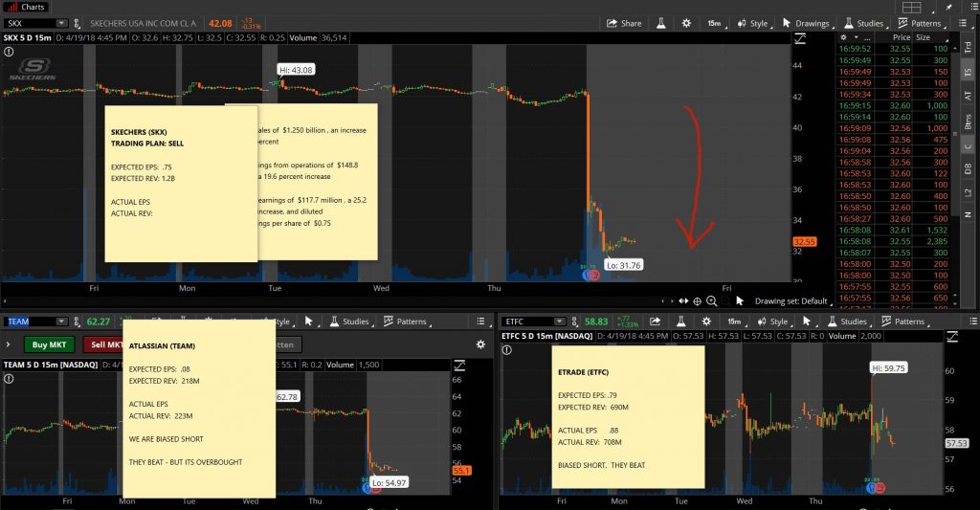This screenshot has width=980, height=510.
Task: Open the Charts tab at top left
Action: tap(26, 7)
